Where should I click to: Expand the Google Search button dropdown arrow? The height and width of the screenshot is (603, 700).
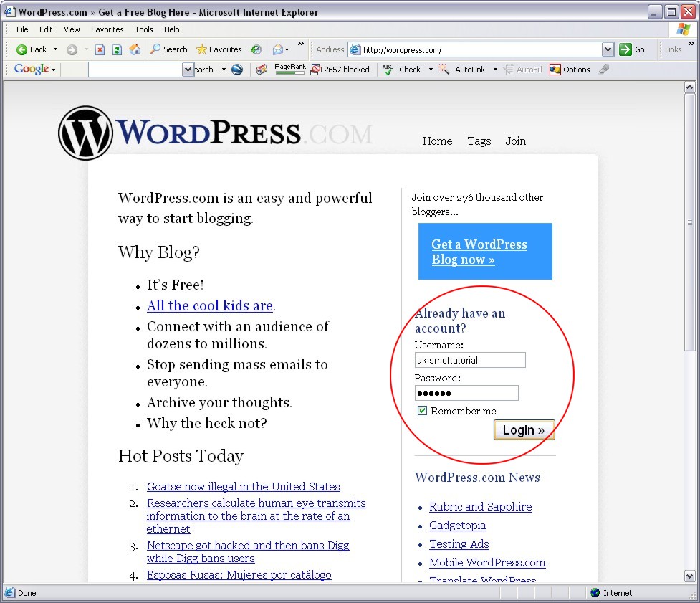coord(224,70)
